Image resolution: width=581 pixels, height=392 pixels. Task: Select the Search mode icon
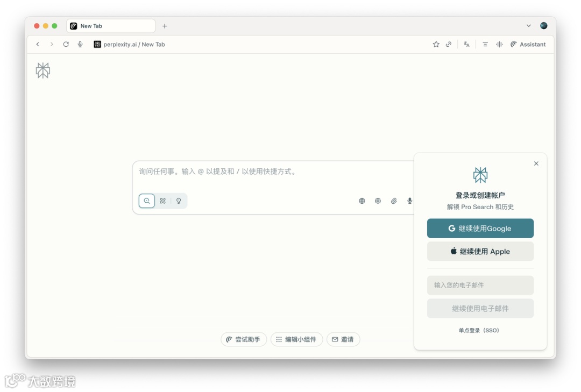147,201
